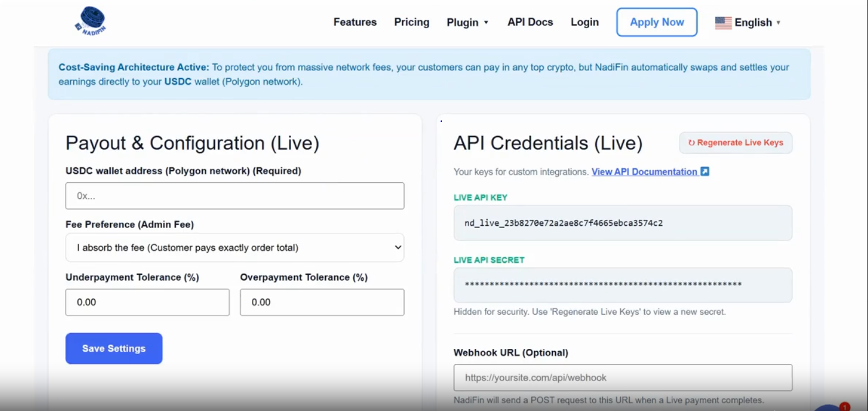
Task: Go to Login
Action: tap(585, 22)
